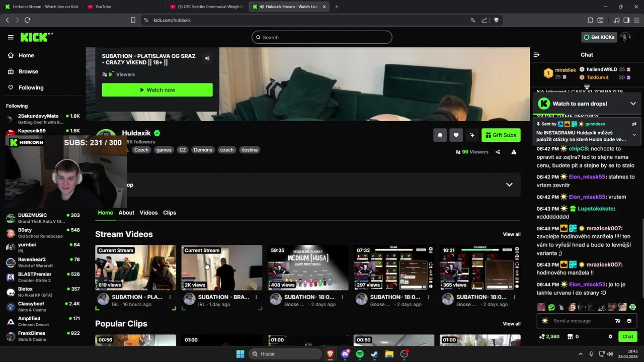Image resolution: width=644 pixels, height=362 pixels.
Task: Hide the pinned message with eye icon
Action: tap(634, 124)
